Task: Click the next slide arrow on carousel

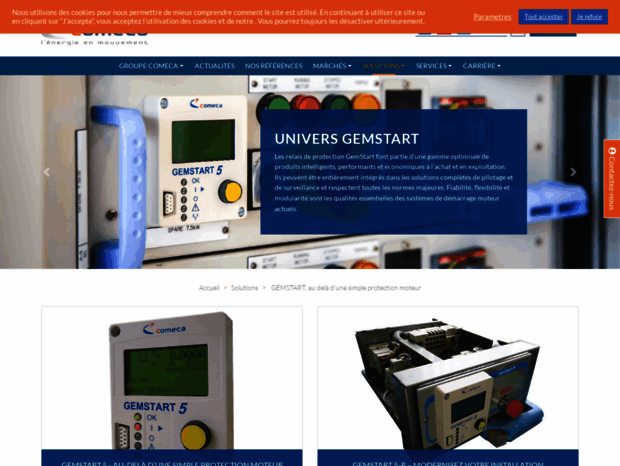Action: 573,172
